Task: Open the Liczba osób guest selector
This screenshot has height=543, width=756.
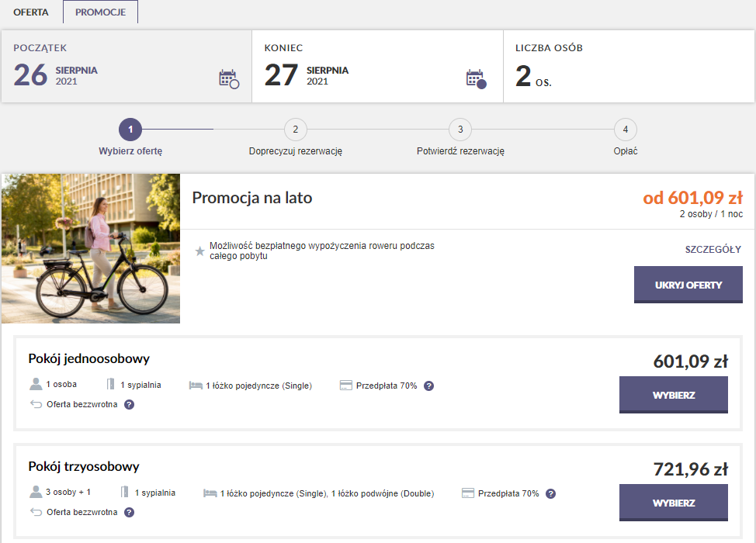Action: pos(629,67)
